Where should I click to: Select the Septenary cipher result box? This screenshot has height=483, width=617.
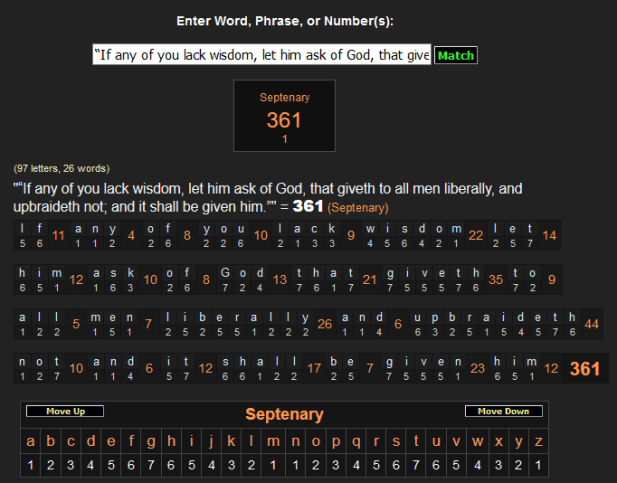click(284, 116)
